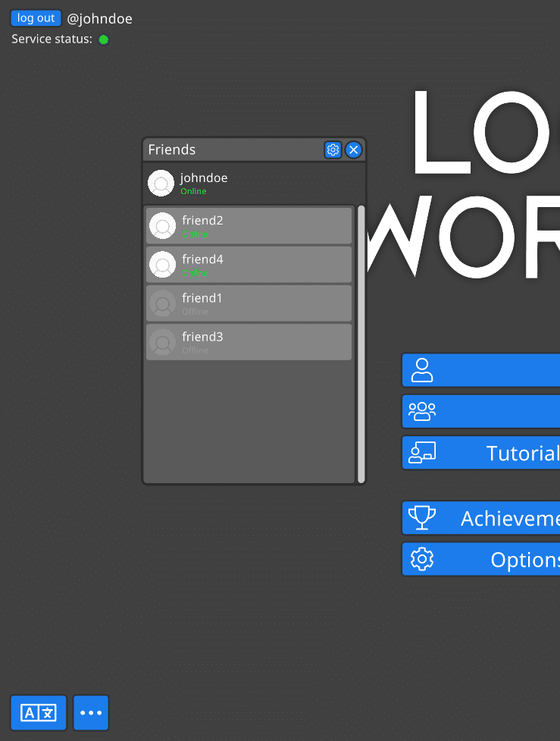The image size is (560, 741).
Task: Open the language selection button
Action: pyautogui.click(x=39, y=713)
